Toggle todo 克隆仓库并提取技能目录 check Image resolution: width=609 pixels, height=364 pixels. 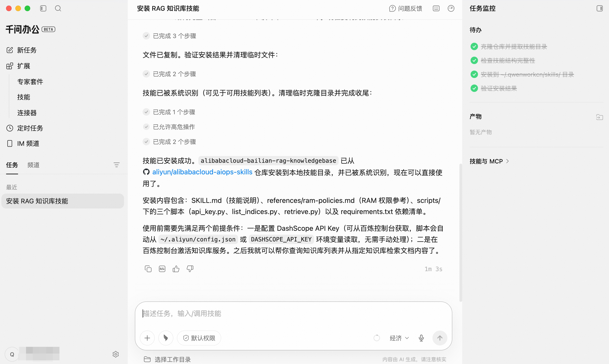click(x=474, y=46)
